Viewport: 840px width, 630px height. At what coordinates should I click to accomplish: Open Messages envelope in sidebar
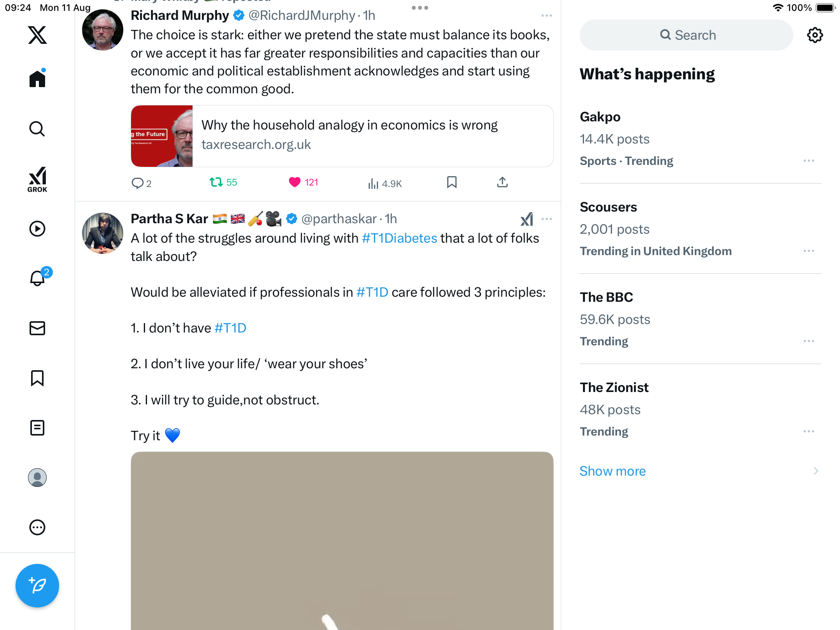pyautogui.click(x=37, y=328)
